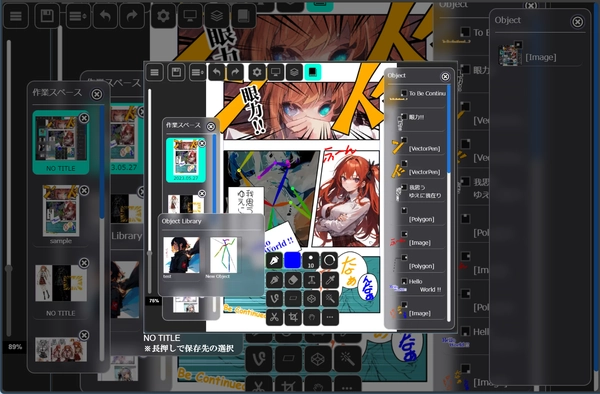Toggle the checkbox on the rightmost panel's [Image] object
The width and height of the screenshot is (600, 394).
(518, 45)
